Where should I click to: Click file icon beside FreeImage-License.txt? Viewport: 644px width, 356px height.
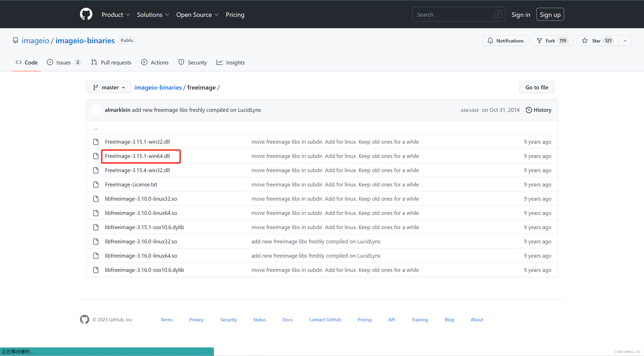pos(96,185)
